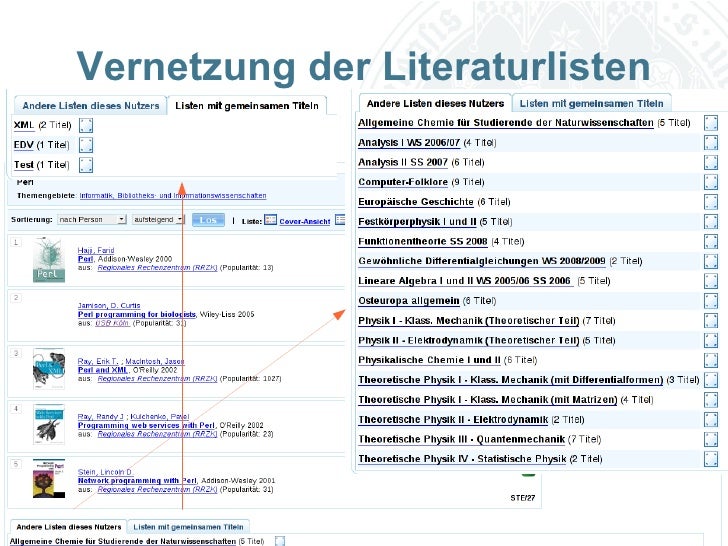
Task: Click icon next to Analysis I WS 2006/07
Action: [711, 143]
